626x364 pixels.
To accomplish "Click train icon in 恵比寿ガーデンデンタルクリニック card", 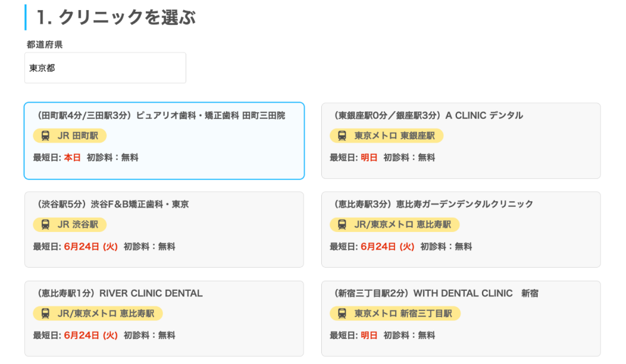I will tap(342, 225).
